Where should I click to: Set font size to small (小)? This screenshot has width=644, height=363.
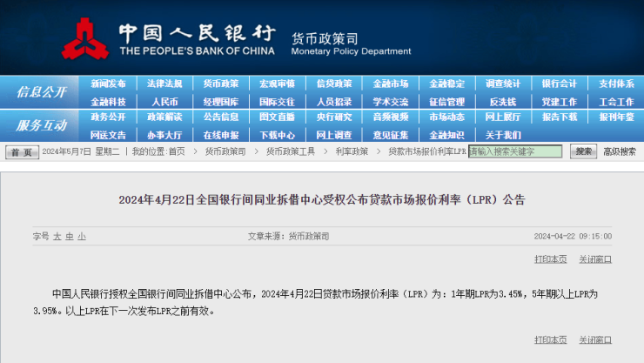pyautogui.click(x=82, y=236)
